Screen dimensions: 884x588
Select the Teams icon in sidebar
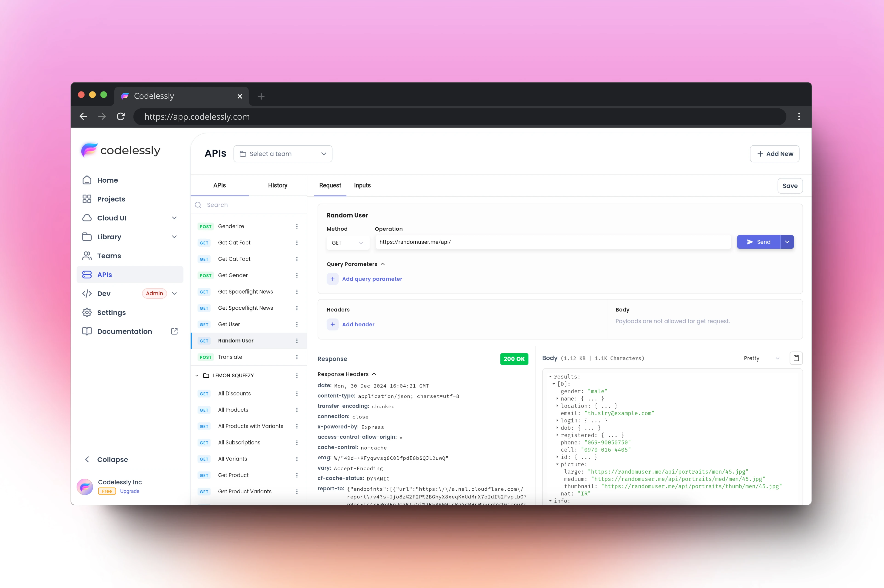(87, 255)
